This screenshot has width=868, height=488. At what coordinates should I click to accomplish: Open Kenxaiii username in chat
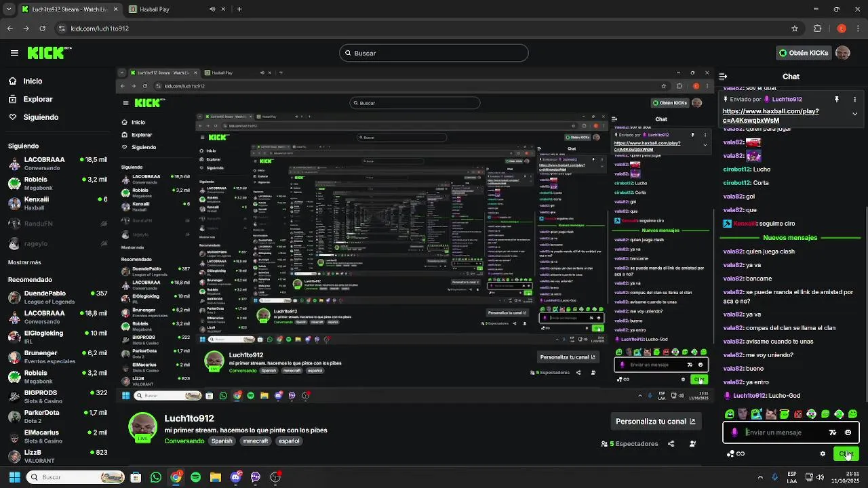click(x=745, y=224)
